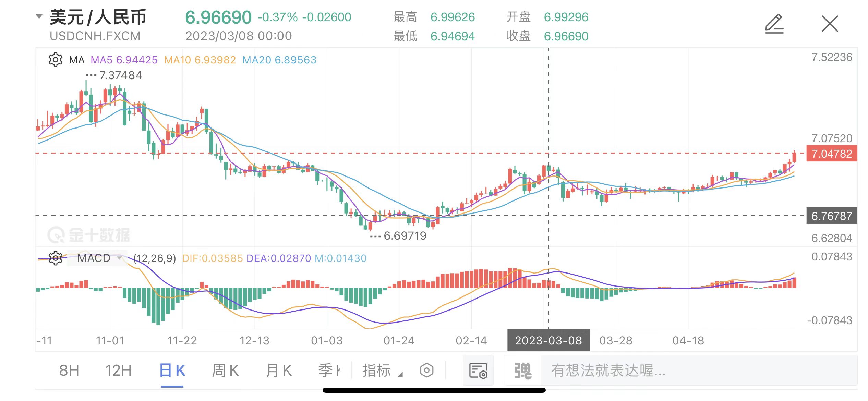Open the bullet comment settings panel icon
Viewport: 868px width, 401px height.
(478, 370)
